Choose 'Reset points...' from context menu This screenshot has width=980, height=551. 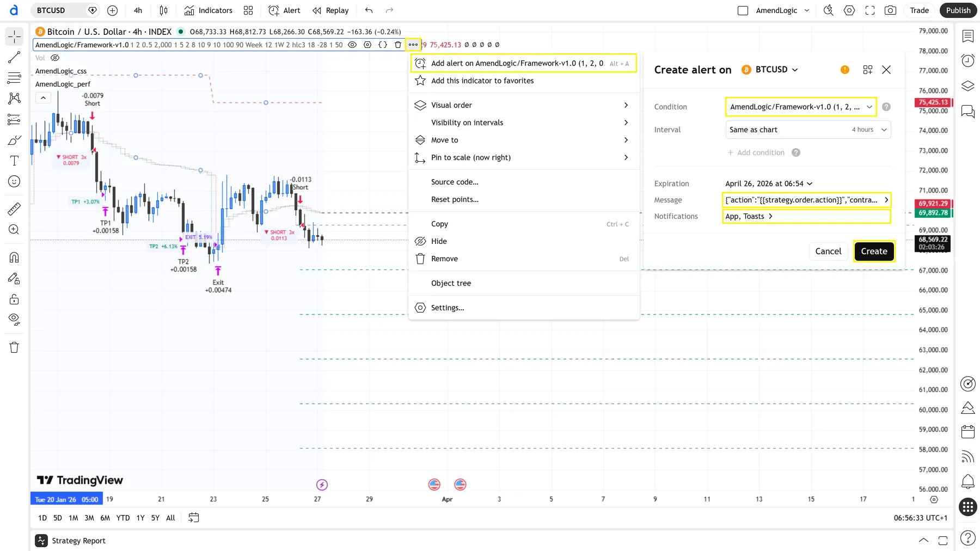point(524,199)
